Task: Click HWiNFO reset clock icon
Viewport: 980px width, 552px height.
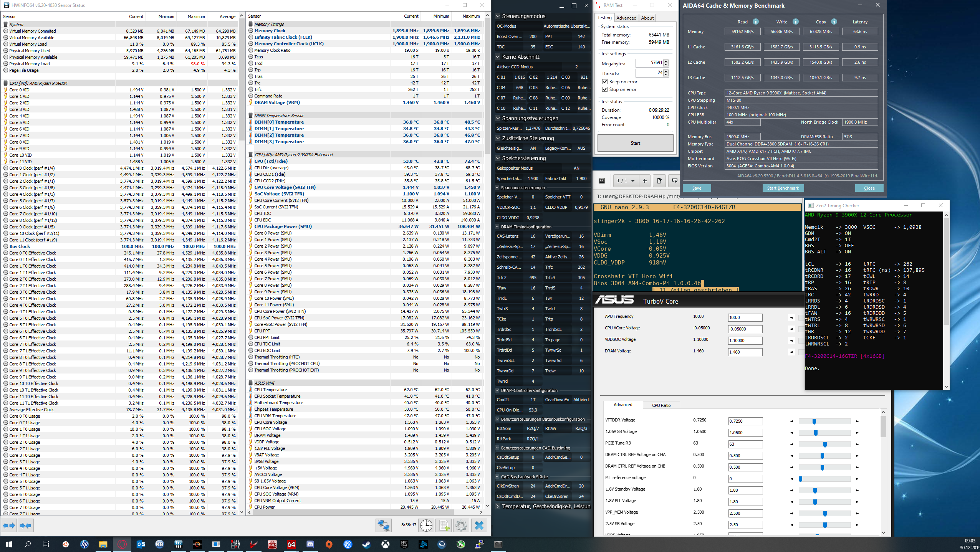Action: (426, 525)
